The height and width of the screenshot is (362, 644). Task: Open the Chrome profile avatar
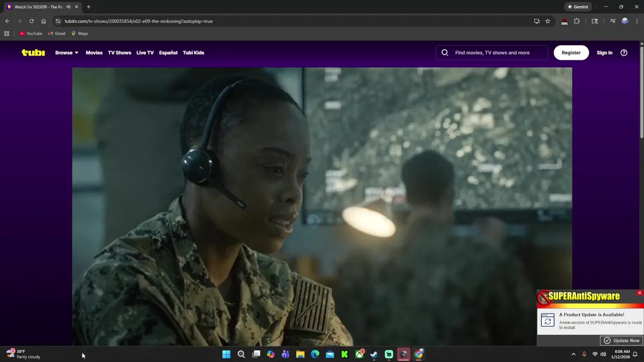(625, 21)
